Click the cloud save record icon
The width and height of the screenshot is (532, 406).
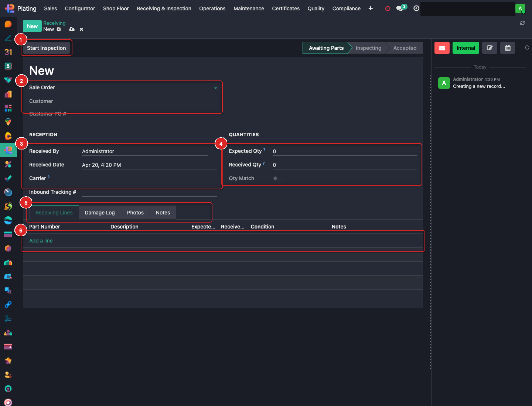click(x=72, y=29)
